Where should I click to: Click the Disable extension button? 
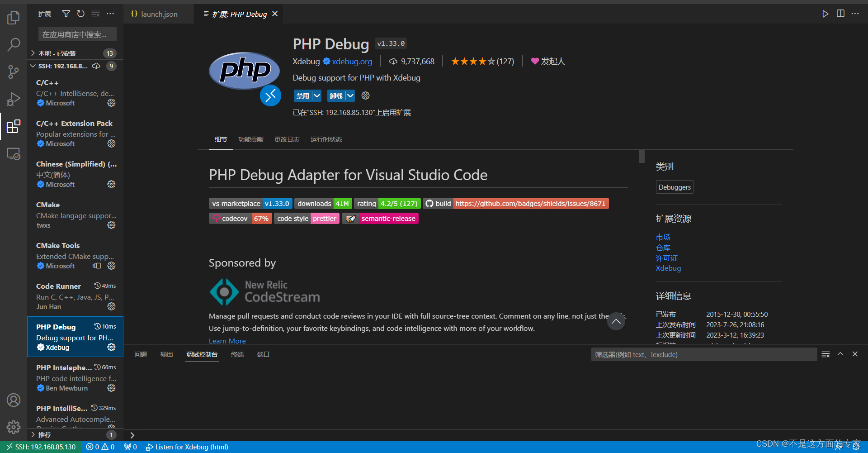click(303, 95)
